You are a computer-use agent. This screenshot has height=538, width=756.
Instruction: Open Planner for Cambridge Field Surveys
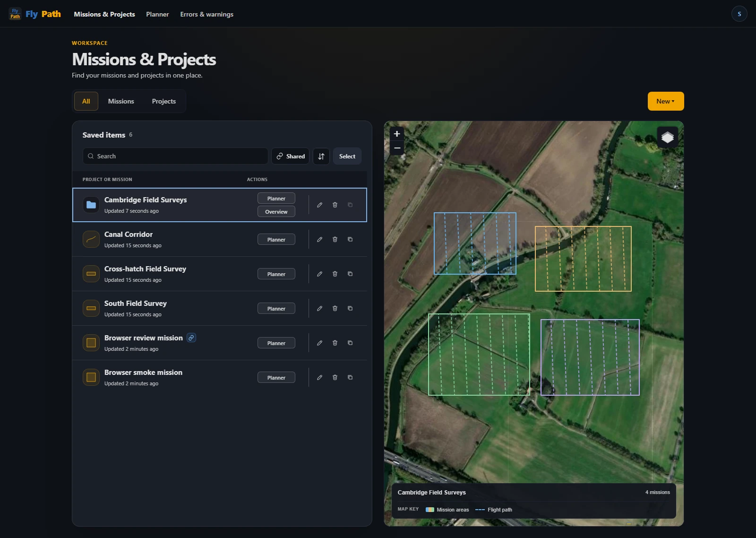pyautogui.click(x=276, y=199)
